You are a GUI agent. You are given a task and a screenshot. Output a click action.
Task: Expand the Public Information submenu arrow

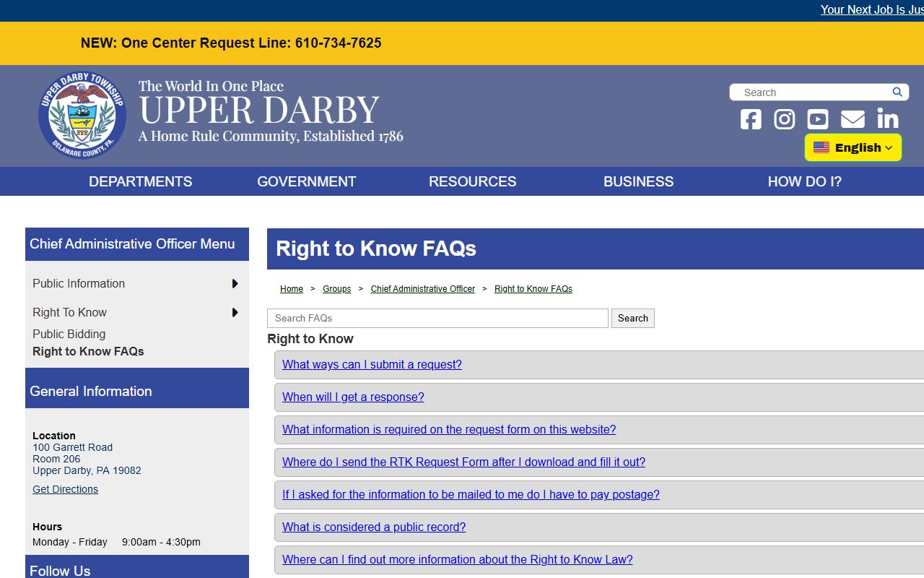click(x=235, y=284)
